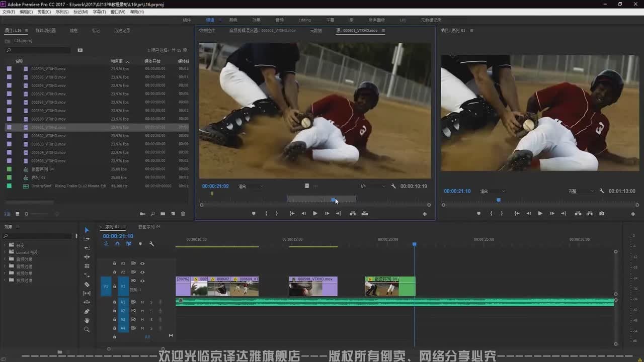Click Export Frame camera in program monitor
Screen dimensions: 644x362
(x=602, y=213)
